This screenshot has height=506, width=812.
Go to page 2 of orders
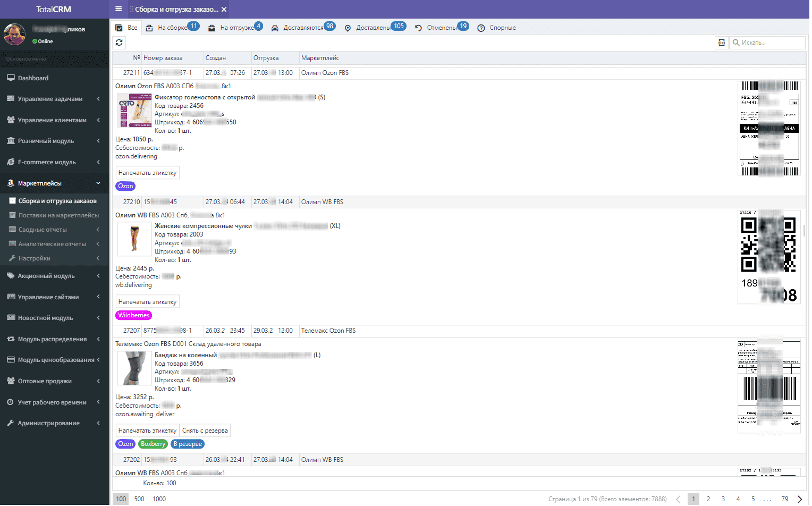click(708, 499)
